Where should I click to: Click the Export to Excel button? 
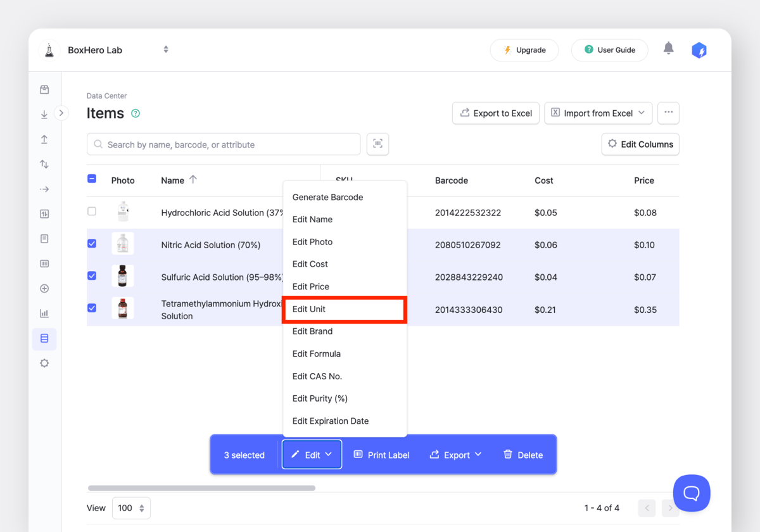coord(495,113)
